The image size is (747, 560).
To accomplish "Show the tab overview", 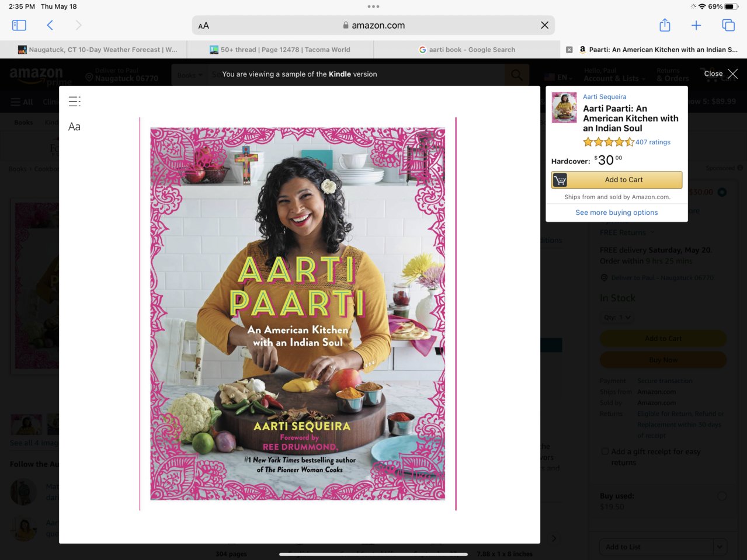I will coord(728,25).
